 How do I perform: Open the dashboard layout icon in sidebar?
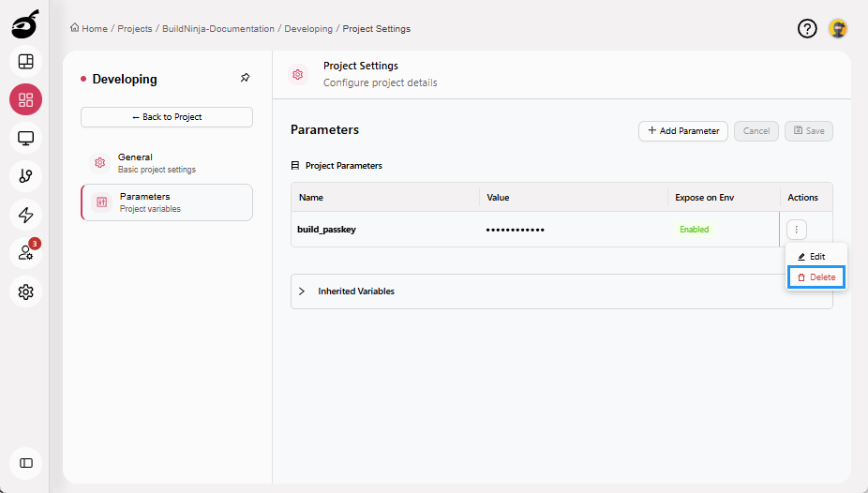pos(25,62)
